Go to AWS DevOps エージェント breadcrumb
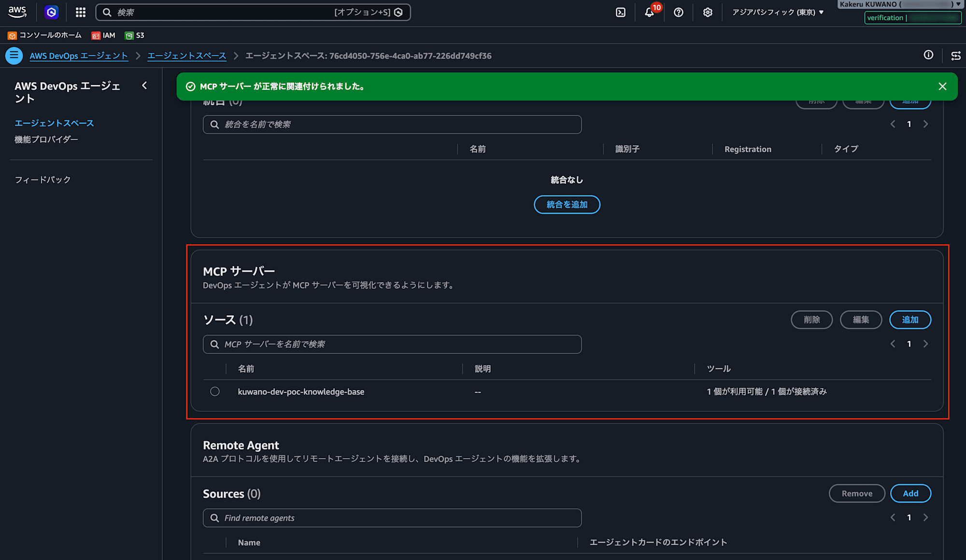The image size is (966, 560). pos(79,56)
